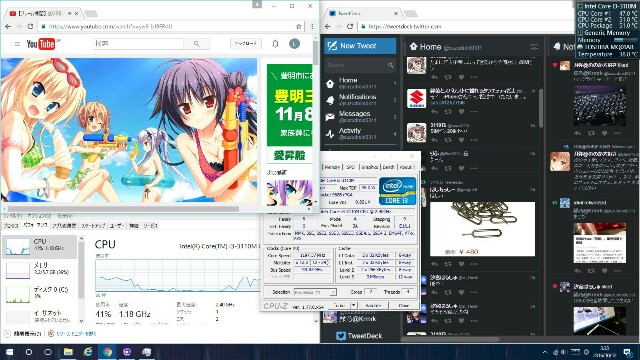Click into the YouTube search field
Viewport: 640px width, 360px height.
[138, 43]
